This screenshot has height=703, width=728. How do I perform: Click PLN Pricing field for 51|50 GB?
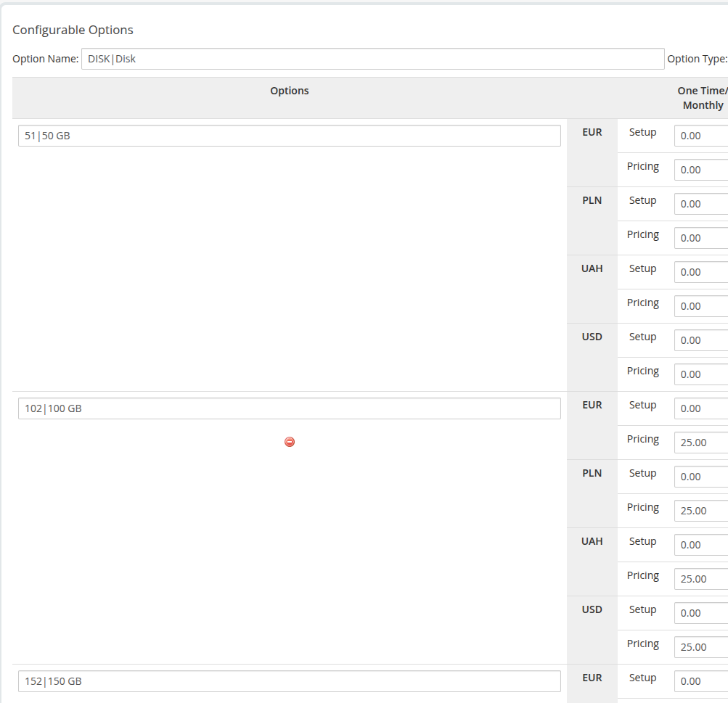tap(701, 238)
